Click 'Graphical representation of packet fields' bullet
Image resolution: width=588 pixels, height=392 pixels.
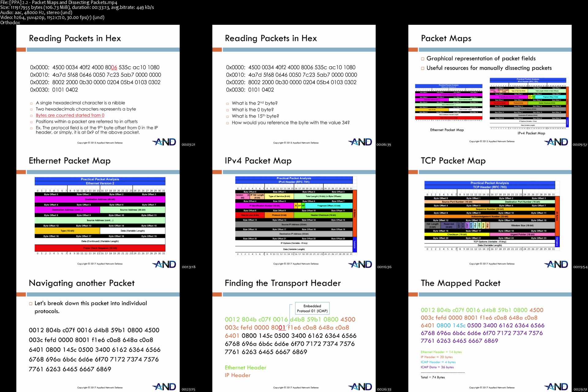pyautogui.click(x=481, y=58)
